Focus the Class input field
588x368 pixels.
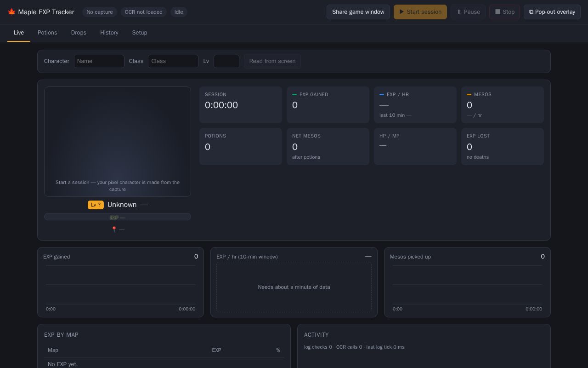coord(173,61)
